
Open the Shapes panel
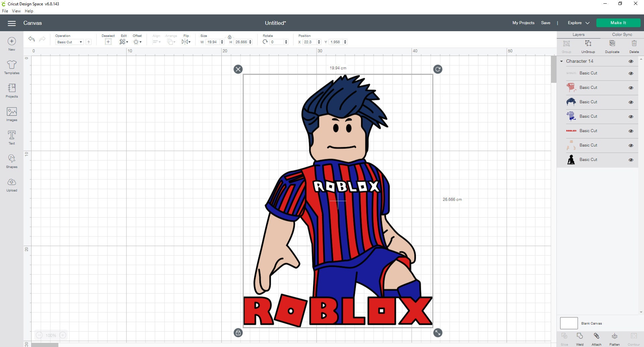[x=12, y=161]
